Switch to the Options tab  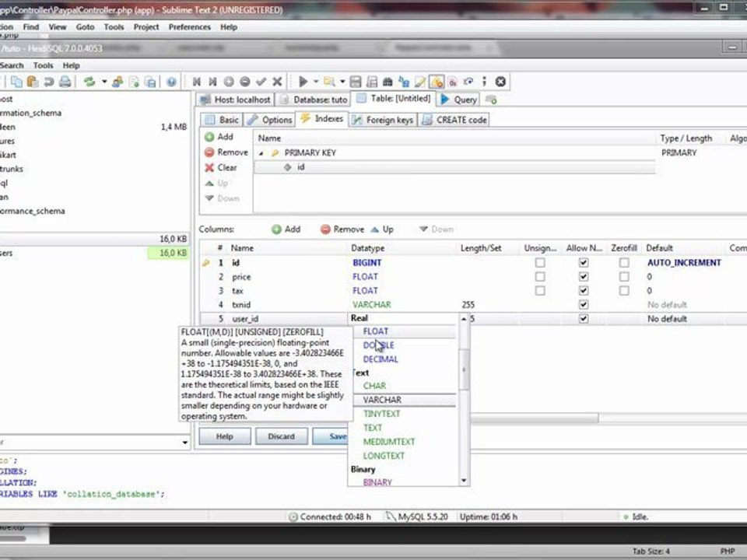(x=270, y=120)
